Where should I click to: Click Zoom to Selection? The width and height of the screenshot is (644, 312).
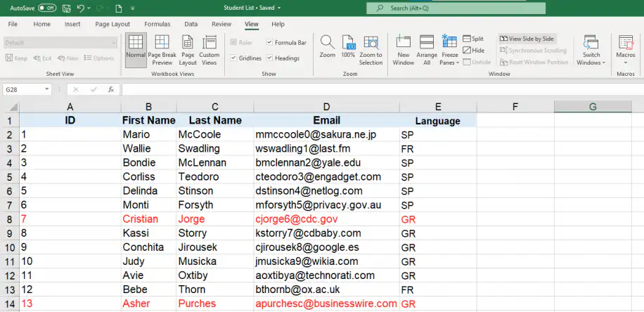click(371, 50)
